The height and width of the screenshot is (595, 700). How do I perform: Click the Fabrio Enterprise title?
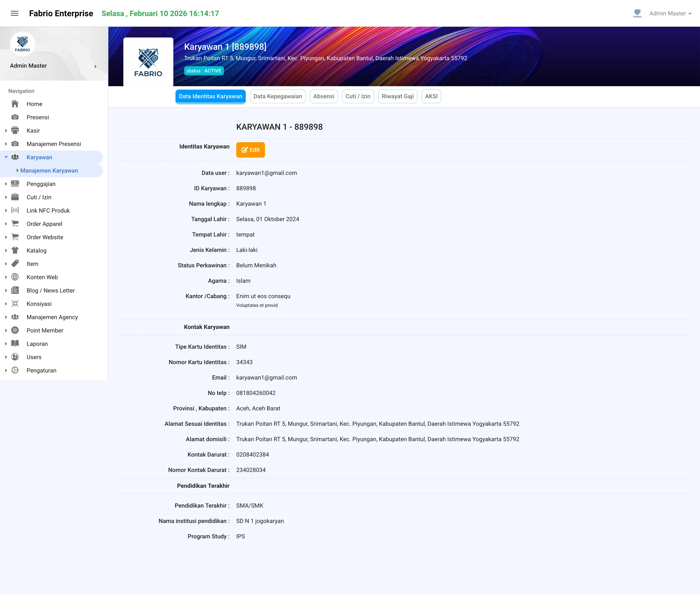tap(61, 14)
